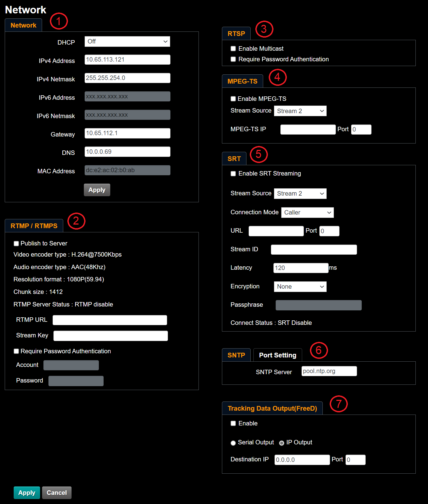Select the Serial Output radio button

click(x=233, y=443)
